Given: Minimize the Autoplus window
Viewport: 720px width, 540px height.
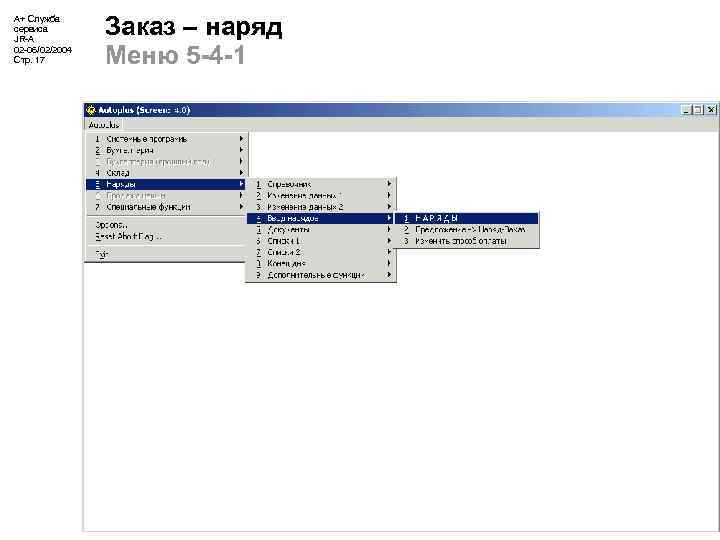Looking at the screenshot, I should coord(686,110).
